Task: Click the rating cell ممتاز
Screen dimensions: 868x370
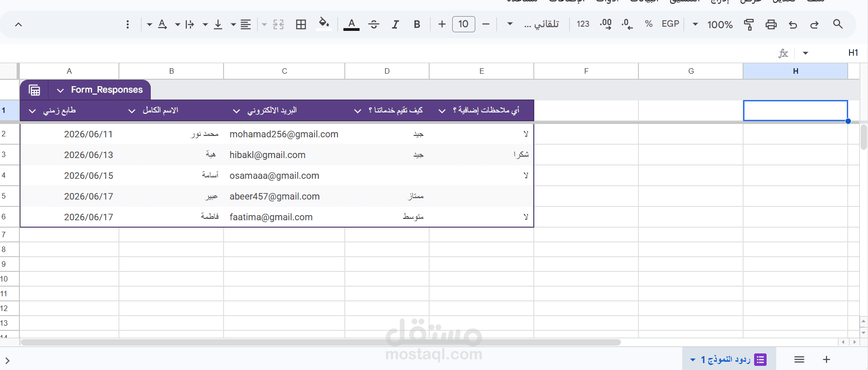Action: point(387,196)
